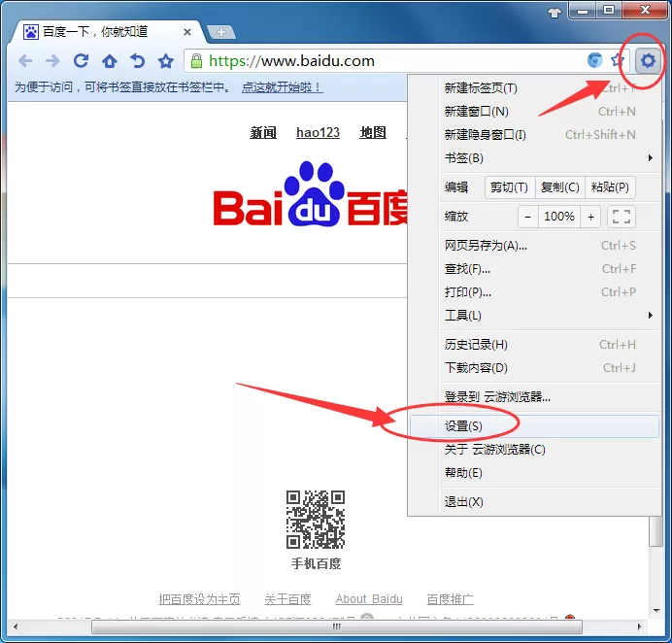This screenshot has width=672, height=643.
Task: Click the vertical scrollbar thumb
Action: [656, 531]
